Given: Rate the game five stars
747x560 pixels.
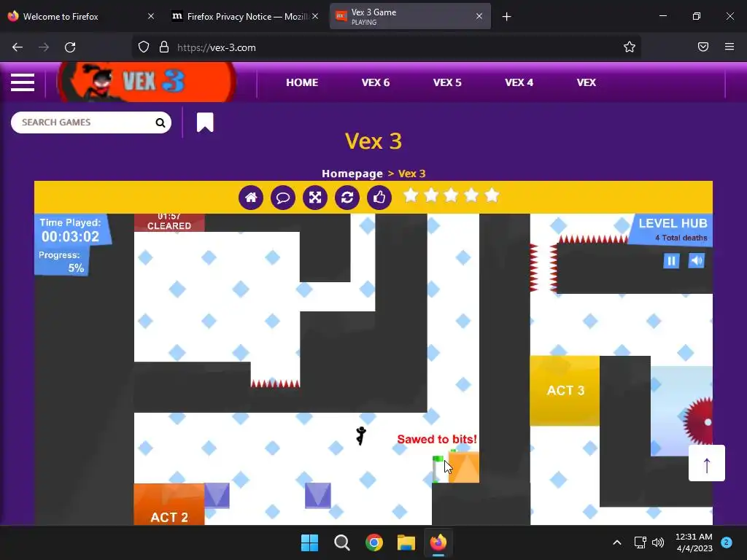Looking at the screenshot, I should (x=492, y=195).
